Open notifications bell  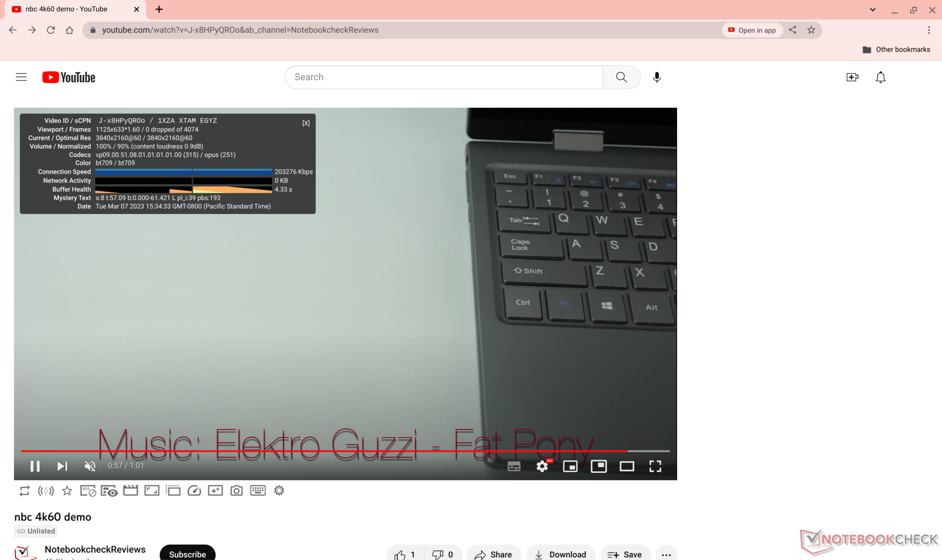pos(880,77)
